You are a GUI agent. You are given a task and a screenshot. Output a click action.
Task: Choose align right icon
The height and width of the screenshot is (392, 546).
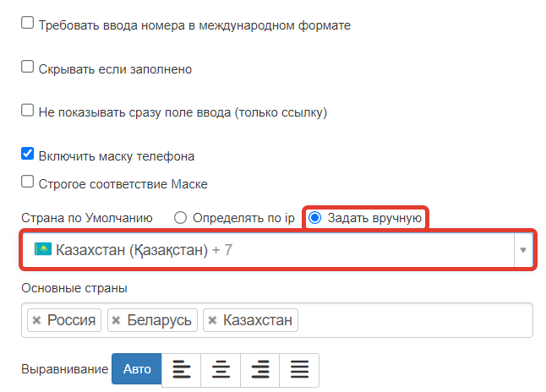pos(260,369)
